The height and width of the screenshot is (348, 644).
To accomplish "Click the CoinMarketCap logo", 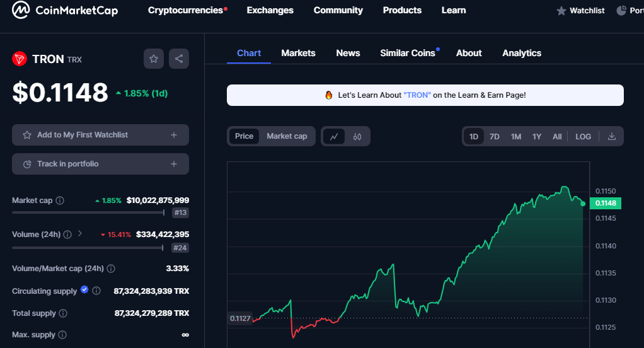I will (x=65, y=10).
